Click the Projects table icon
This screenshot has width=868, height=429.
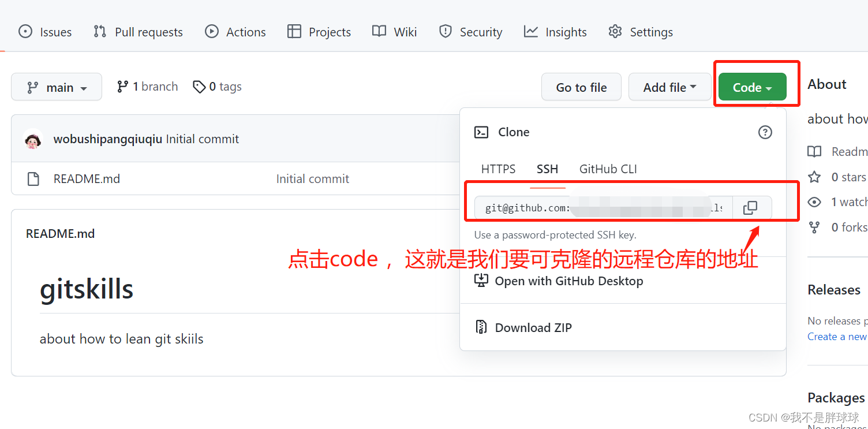(294, 32)
